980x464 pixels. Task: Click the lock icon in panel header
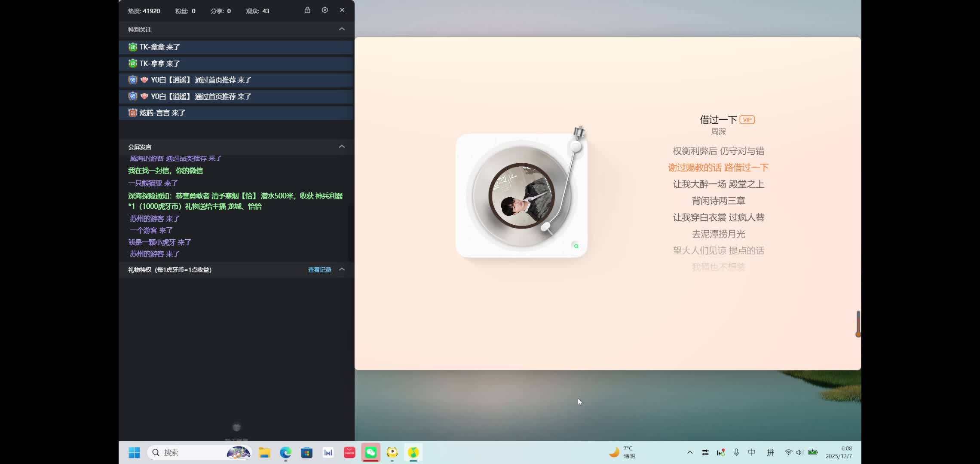[307, 10]
